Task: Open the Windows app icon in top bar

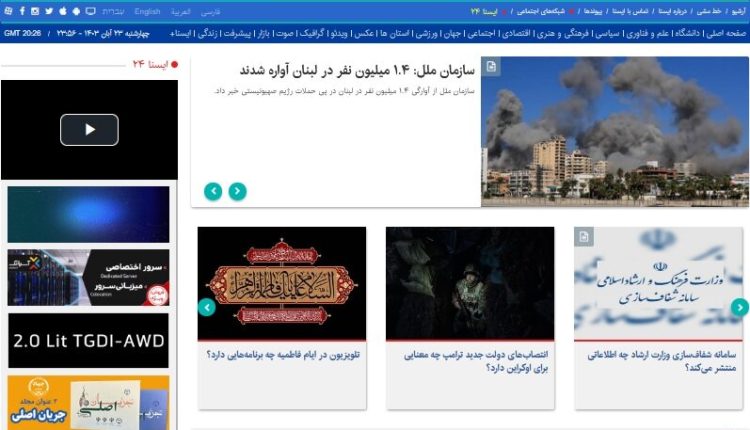Action: [x=8, y=11]
